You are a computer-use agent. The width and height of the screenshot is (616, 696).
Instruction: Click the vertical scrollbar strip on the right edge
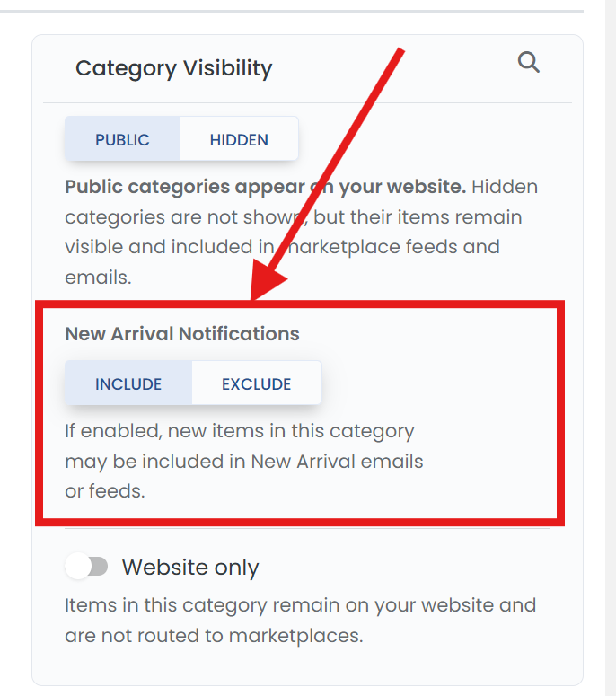click(x=611, y=348)
